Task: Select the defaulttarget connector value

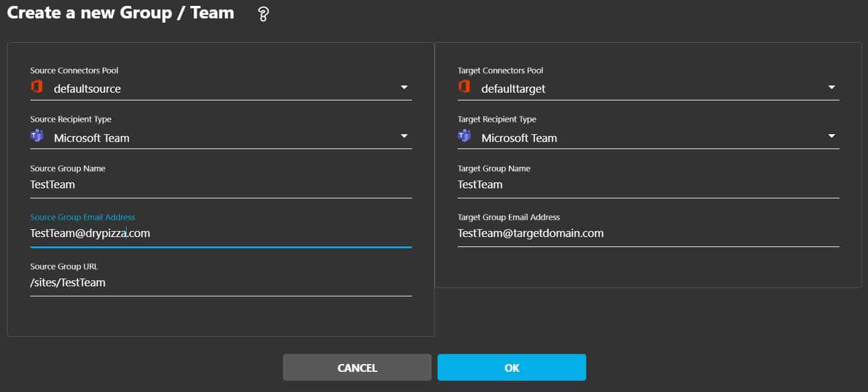Action: [513, 89]
